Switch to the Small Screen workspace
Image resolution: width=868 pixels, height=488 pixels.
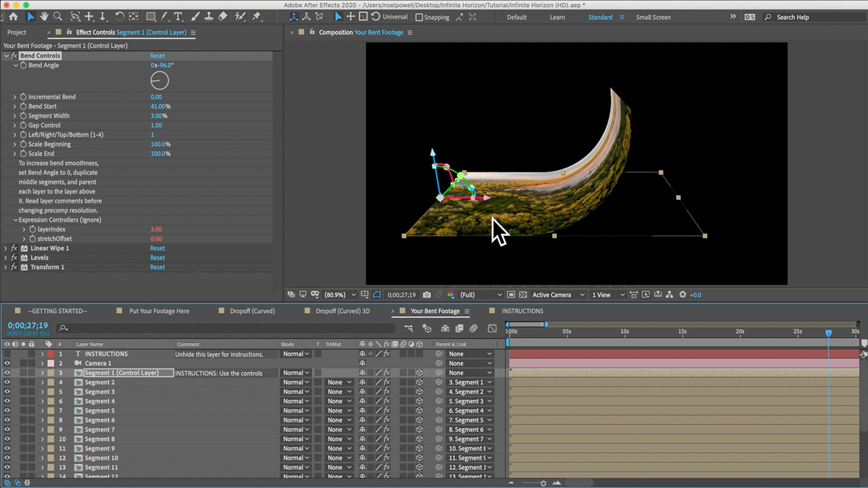652,18
